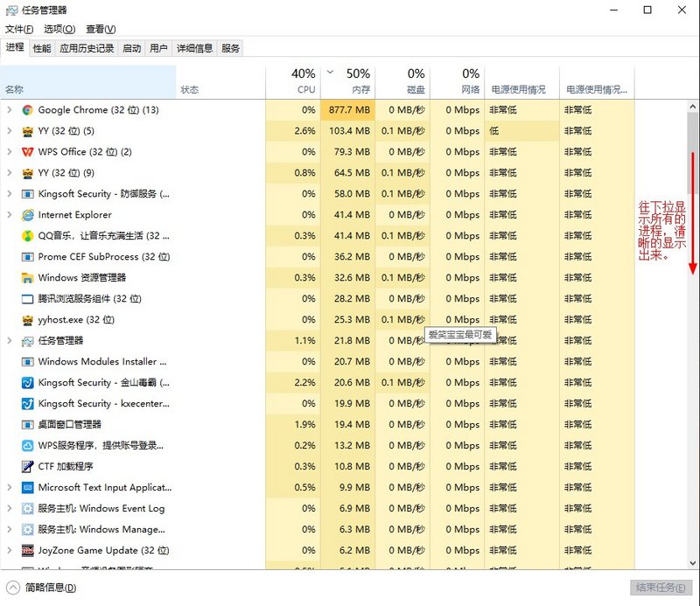The image size is (700, 606).
Task: Click the yyhost.exe process icon
Action: point(28,320)
